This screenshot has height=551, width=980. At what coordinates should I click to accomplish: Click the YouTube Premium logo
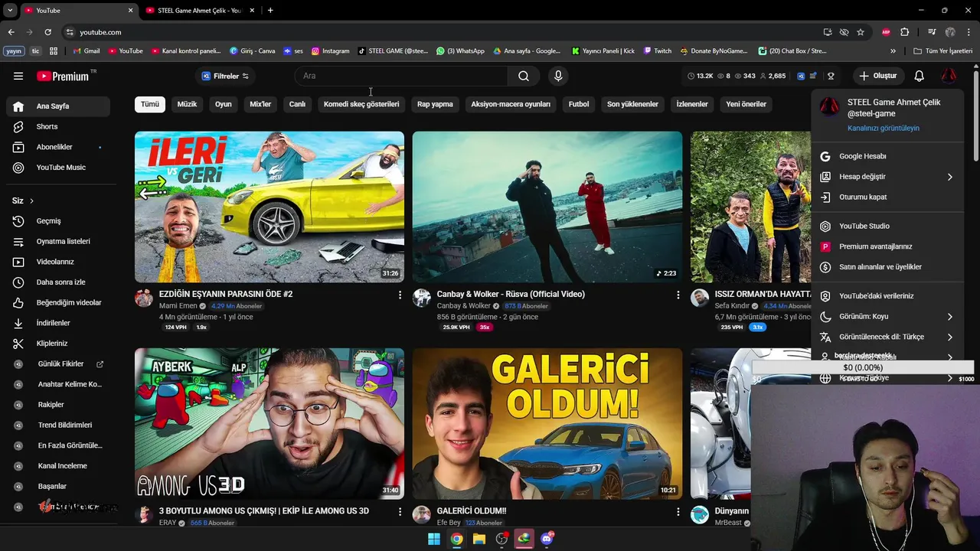point(63,76)
